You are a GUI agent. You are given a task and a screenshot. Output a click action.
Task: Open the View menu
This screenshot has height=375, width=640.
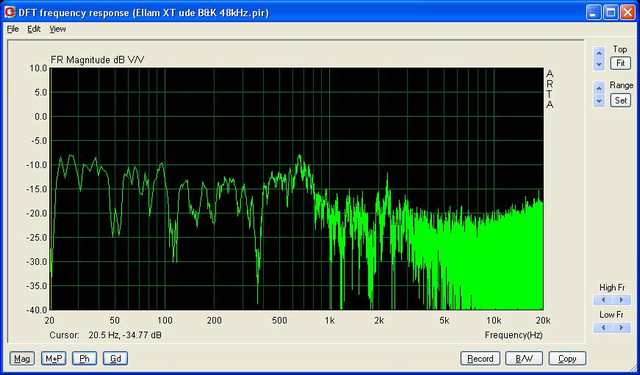(x=58, y=29)
